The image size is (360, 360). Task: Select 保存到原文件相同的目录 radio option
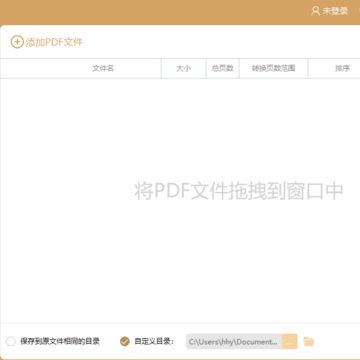(11, 341)
